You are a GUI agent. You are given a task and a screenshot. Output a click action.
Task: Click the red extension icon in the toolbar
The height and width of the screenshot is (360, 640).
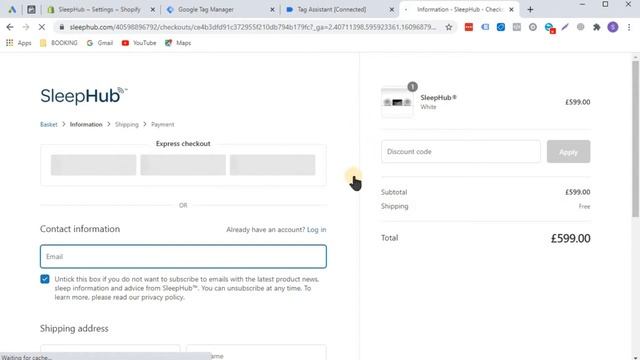(x=469, y=27)
